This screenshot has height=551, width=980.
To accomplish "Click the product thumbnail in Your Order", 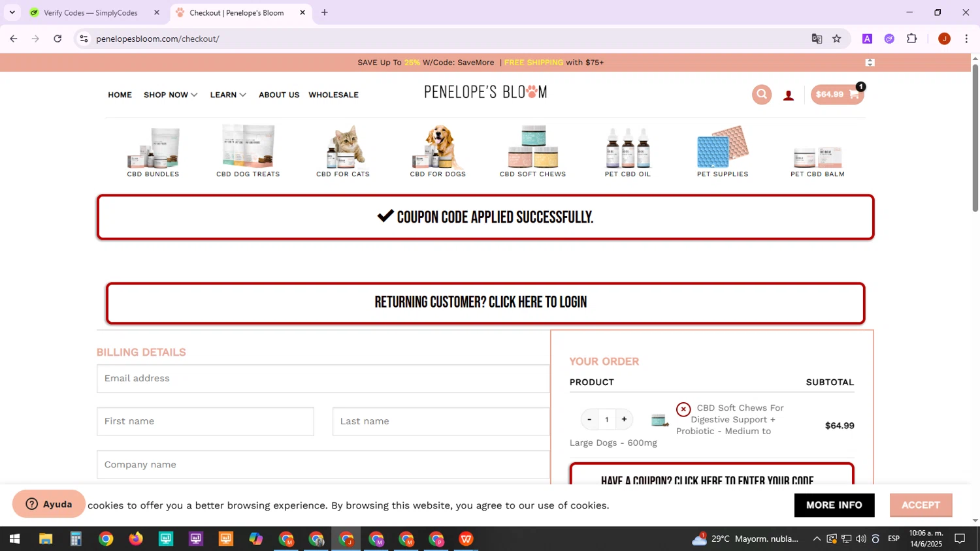I will 660,420.
